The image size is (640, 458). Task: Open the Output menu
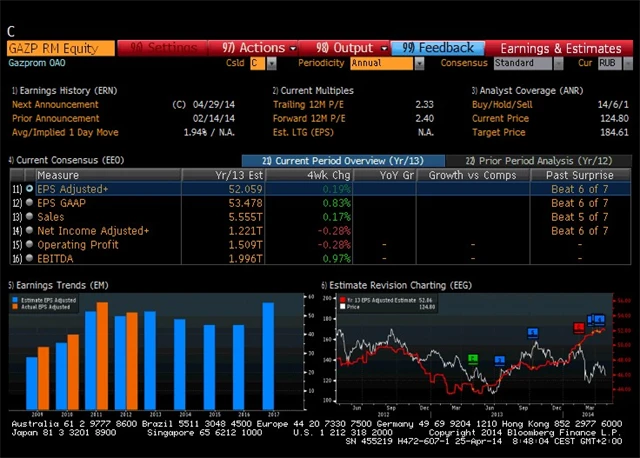(x=351, y=47)
